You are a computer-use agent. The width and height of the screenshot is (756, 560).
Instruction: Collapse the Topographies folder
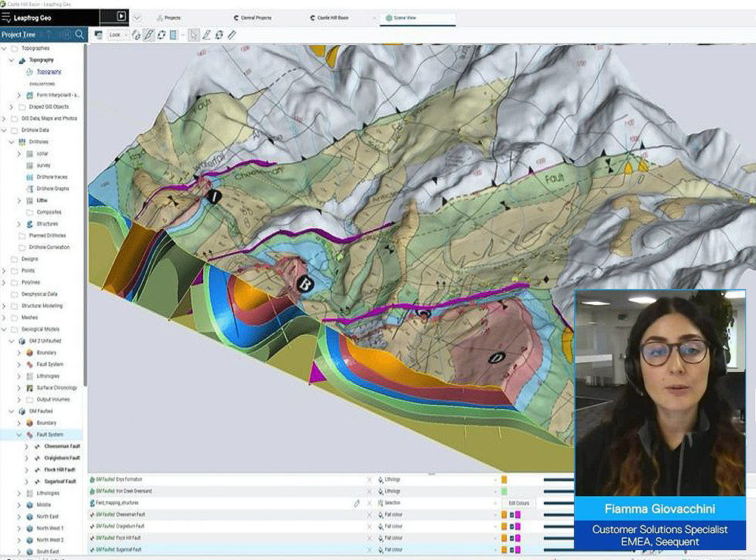tap(4, 48)
